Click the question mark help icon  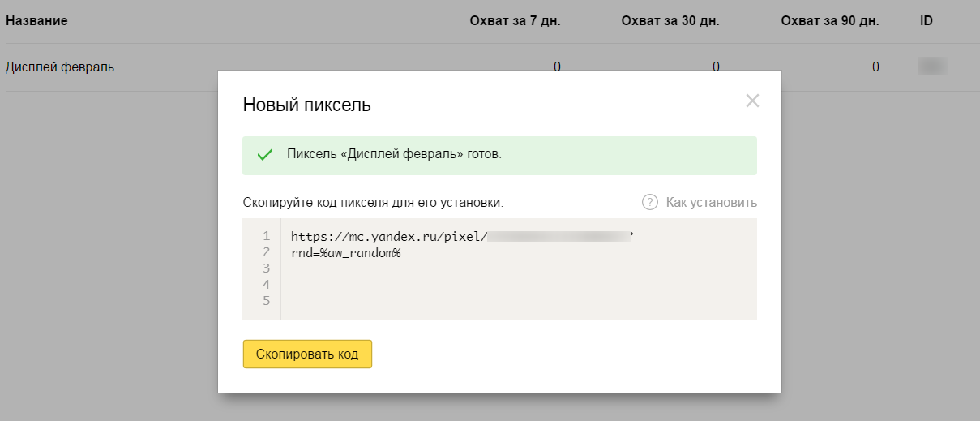coord(649,202)
